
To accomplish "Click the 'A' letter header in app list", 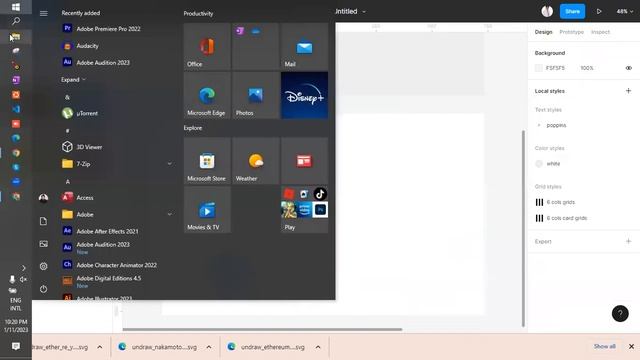I will point(68,181).
